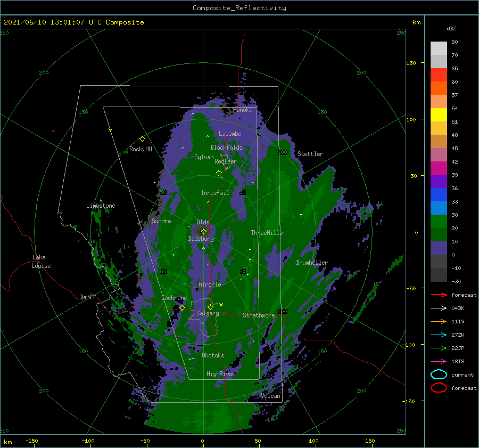Click the red forecast arrow in legend

click(x=439, y=295)
